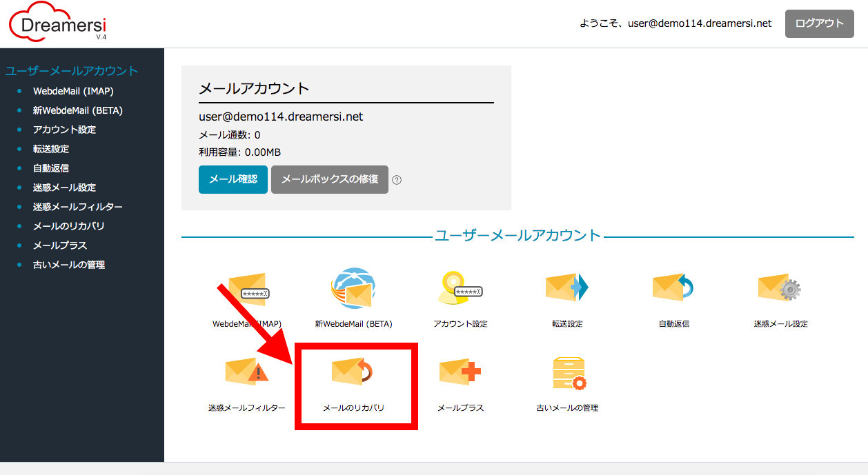Image resolution: width=868 pixels, height=475 pixels.
Task: Select 自動返信 in the sidebar
Action: [51, 168]
